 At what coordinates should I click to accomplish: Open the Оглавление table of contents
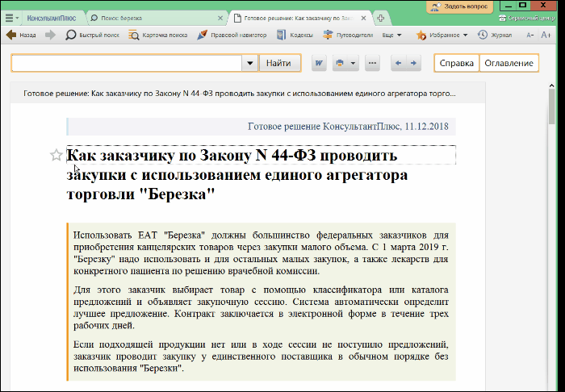coord(508,63)
